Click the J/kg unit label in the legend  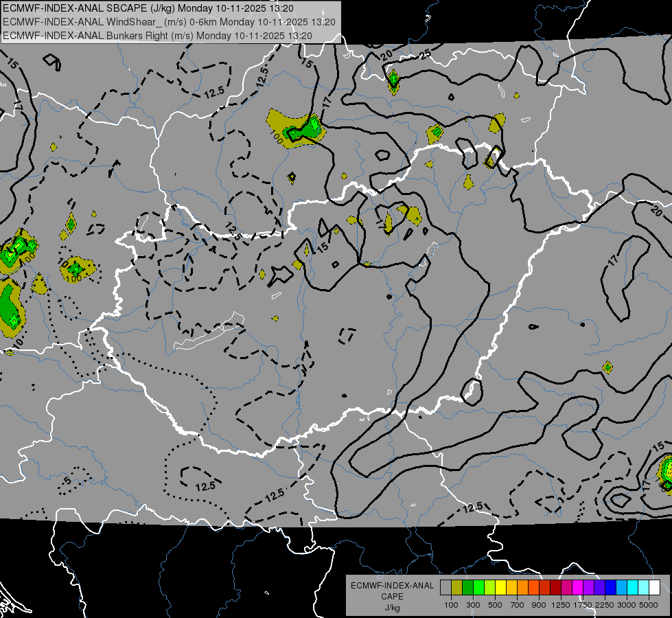[x=392, y=608]
